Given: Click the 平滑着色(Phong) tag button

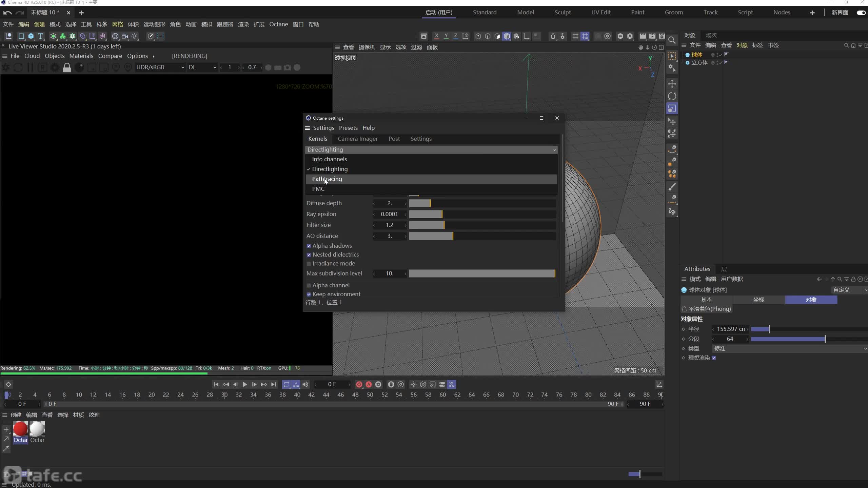Looking at the screenshot, I should point(707,309).
